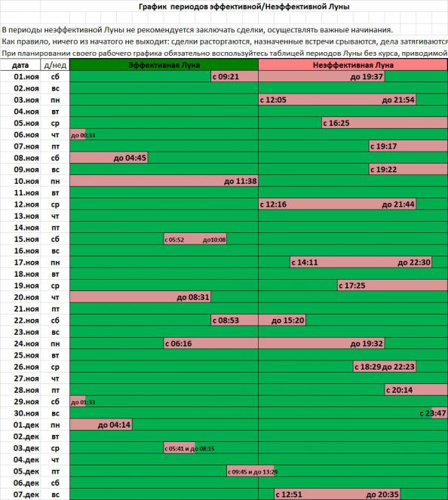Select the cell 'с 18:29'
This screenshot has height=500, width=448.
tap(367, 367)
